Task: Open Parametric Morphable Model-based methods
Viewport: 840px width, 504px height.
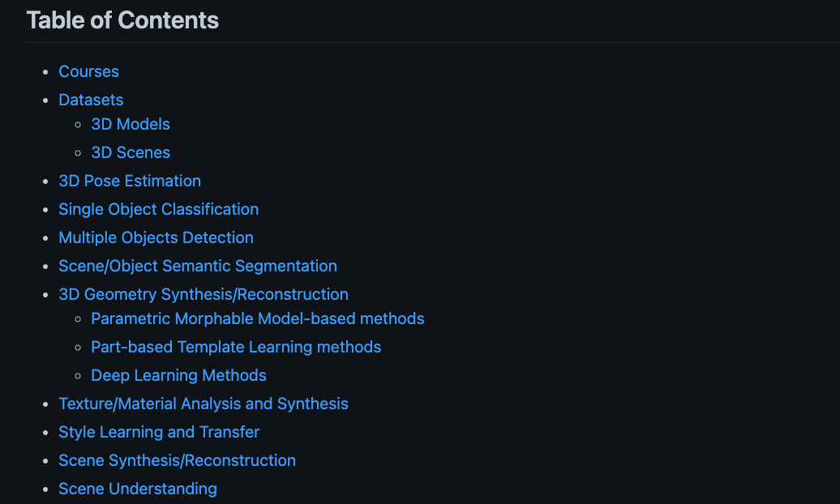Action: pyautogui.click(x=258, y=318)
